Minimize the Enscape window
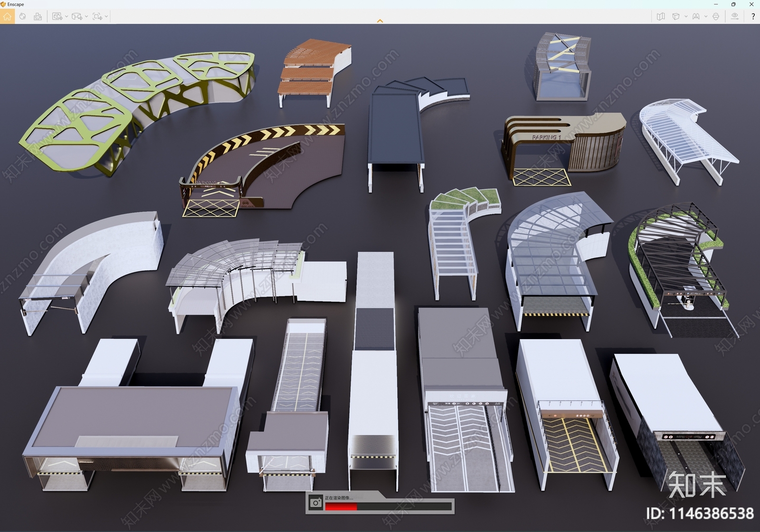Image resolution: width=760 pixels, height=532 pixels. point(716,4)
